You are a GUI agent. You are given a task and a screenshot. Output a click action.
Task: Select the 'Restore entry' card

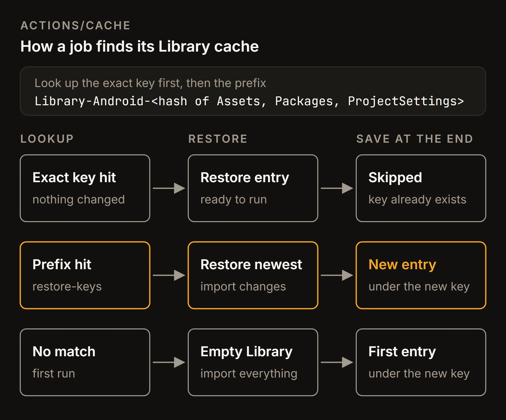tap(253, 188)
